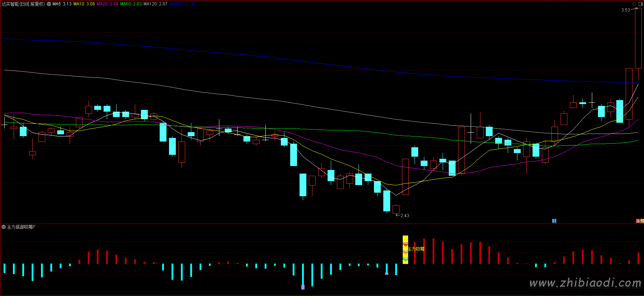Select the MA5: 3.13 label
This screenshot has height=296, width=644.
click(x=62, y=4)
